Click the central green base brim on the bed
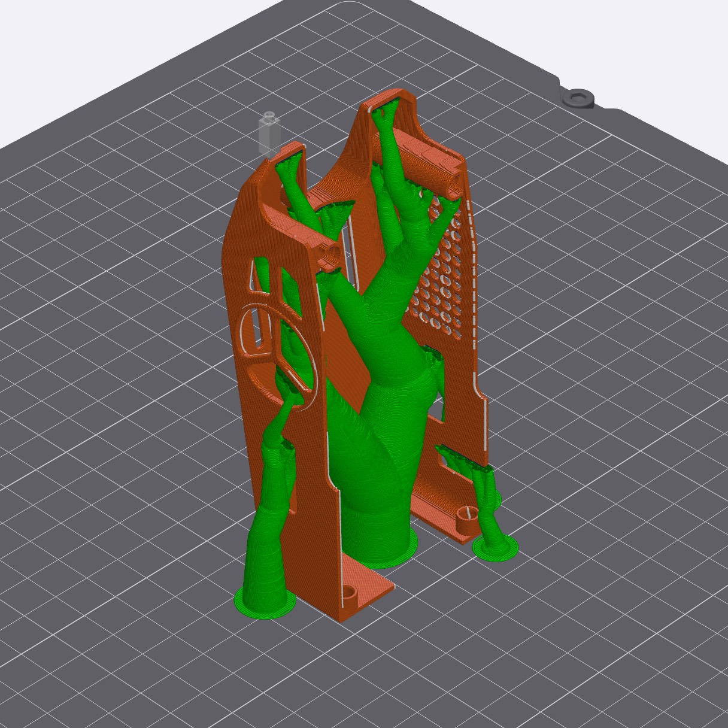Screen dimensions: 728x728 (395, 554)
